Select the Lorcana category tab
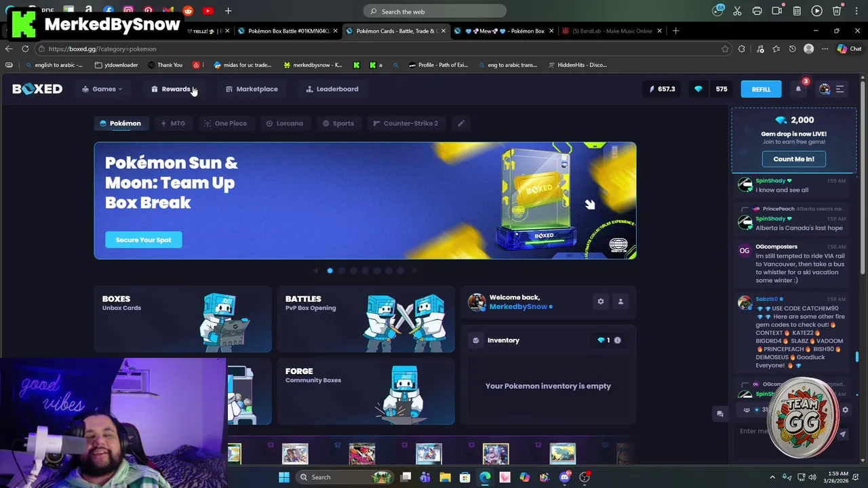This screenshot has height=488, width=868. point(285,123)
